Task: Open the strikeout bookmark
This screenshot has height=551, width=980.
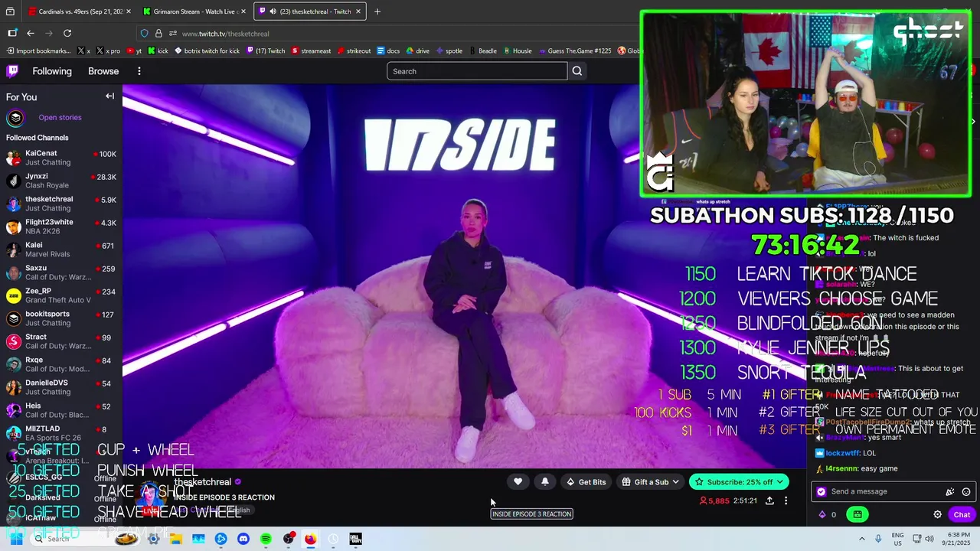Action: coord(354,51)
